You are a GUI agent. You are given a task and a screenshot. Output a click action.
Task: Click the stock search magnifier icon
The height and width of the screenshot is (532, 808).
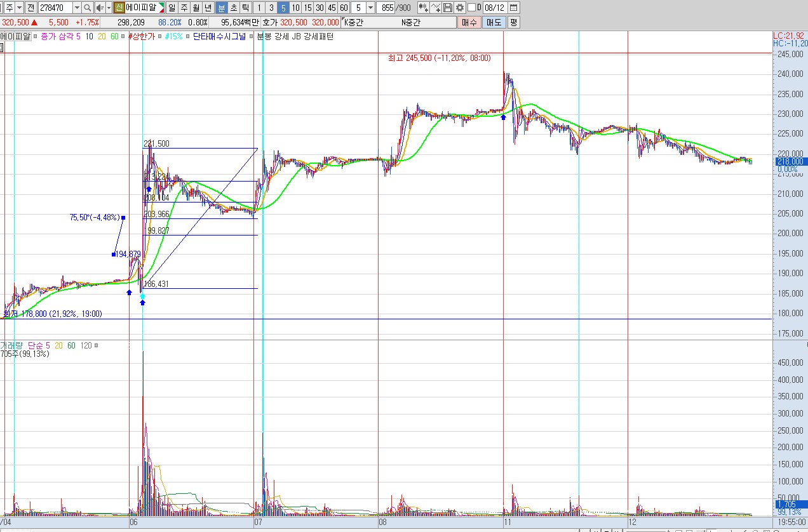coord(86,8)
